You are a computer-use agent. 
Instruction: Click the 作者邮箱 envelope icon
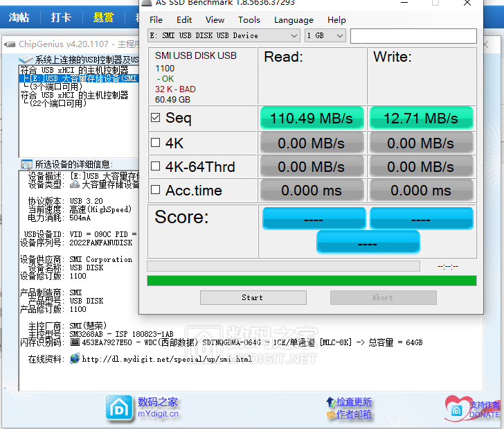coord(331,414)
